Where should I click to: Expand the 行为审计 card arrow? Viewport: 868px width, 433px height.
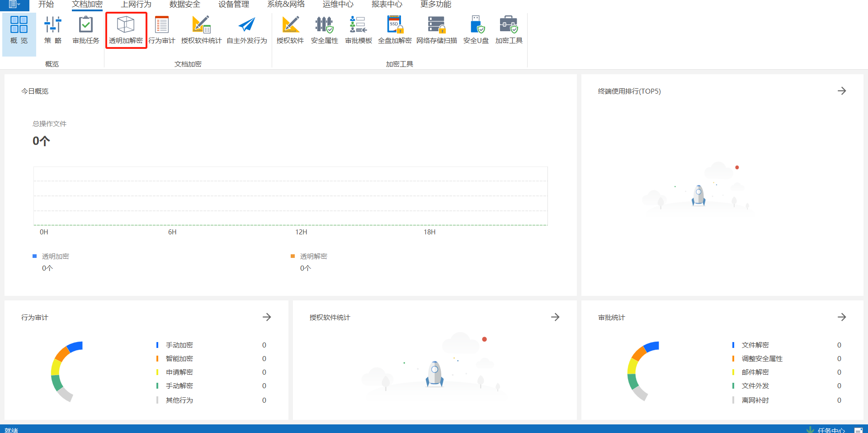tap(267, 317)
